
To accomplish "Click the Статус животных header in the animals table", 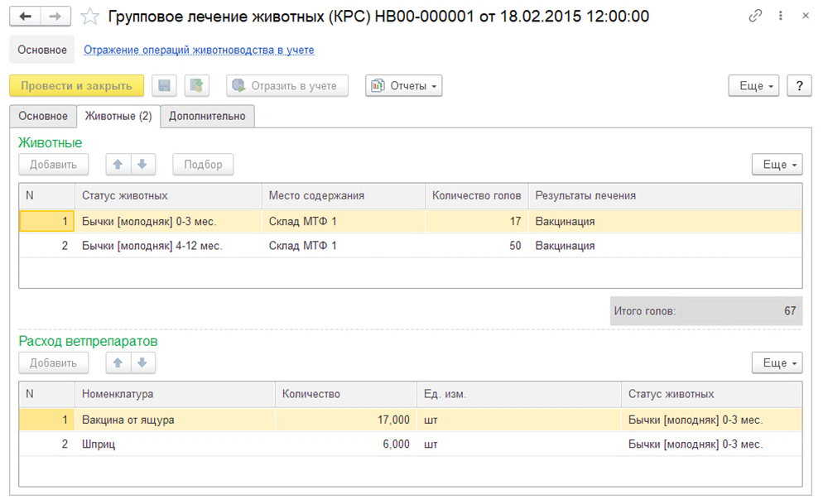I will 168,196.
